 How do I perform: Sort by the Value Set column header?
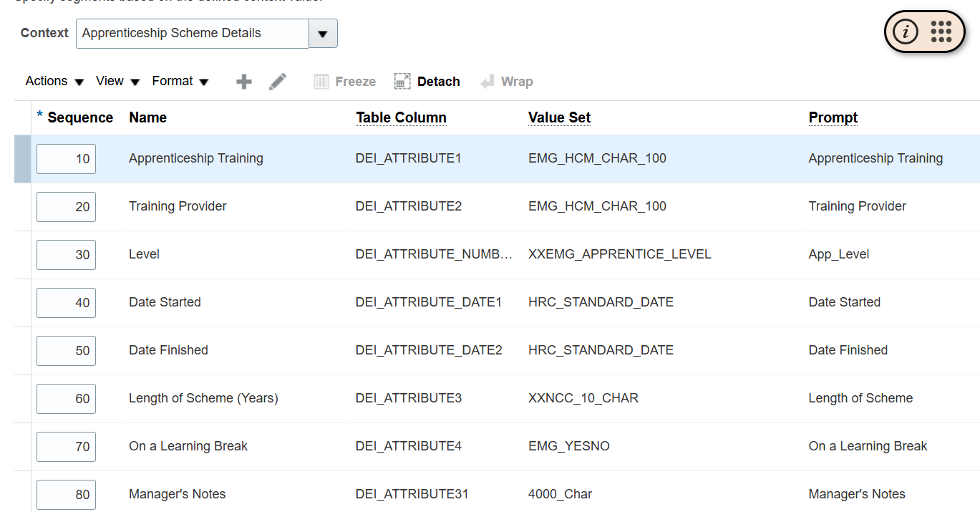coord(559,117)
